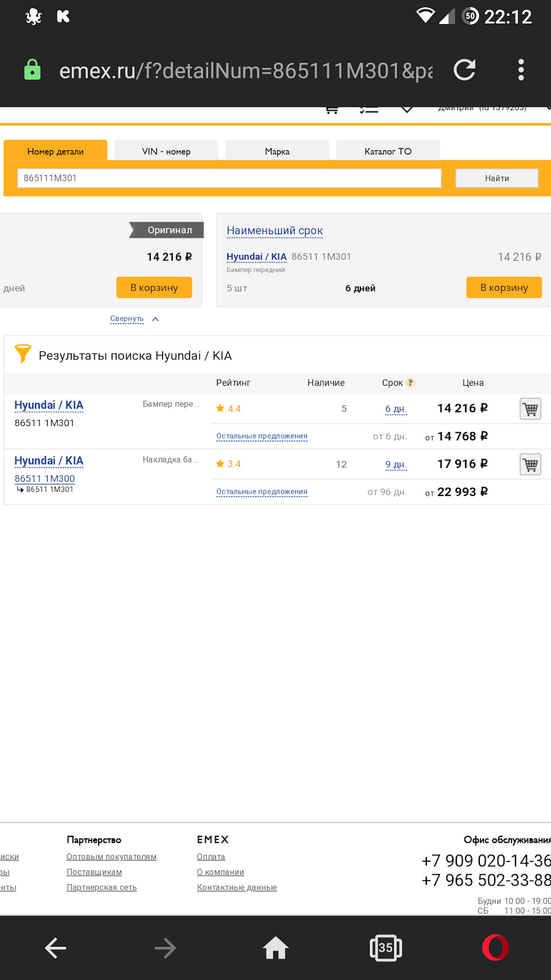Open the filter funnel icon

click(23, 354)
